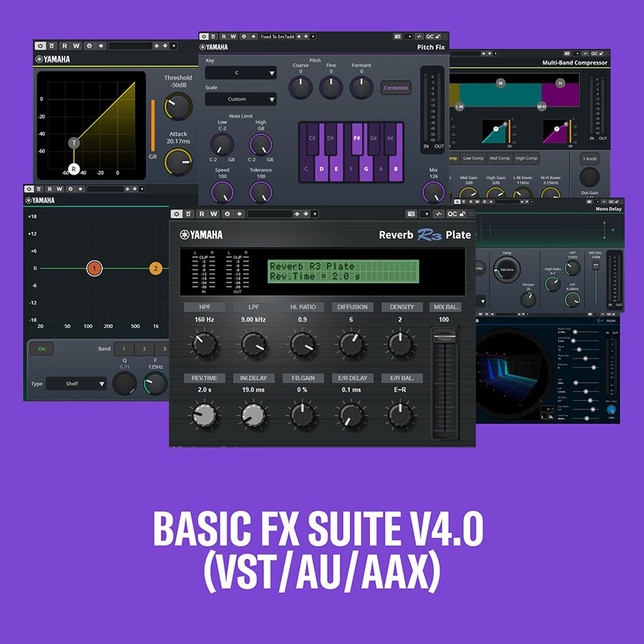The height and width of the screenshot is (644, 644).
Task: Click the MIX BAL. slider in Mono Delay
Action: click(595, 267)
